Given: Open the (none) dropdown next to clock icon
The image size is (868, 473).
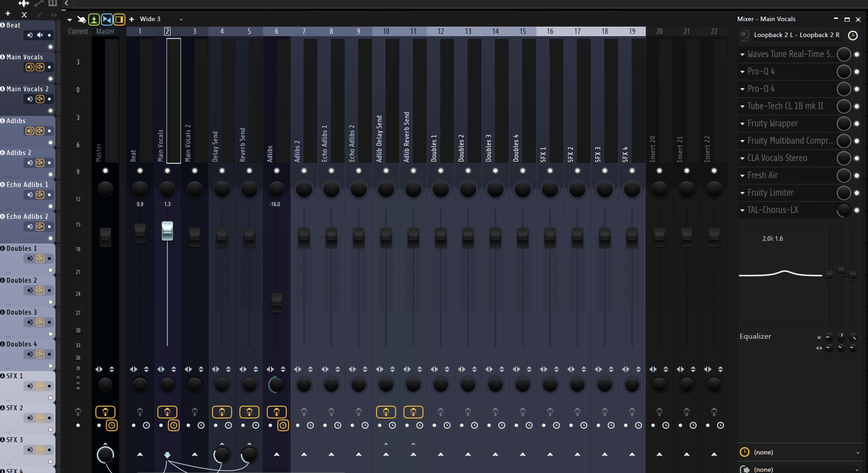Looking at the screenshot, I should coord(807,452).
